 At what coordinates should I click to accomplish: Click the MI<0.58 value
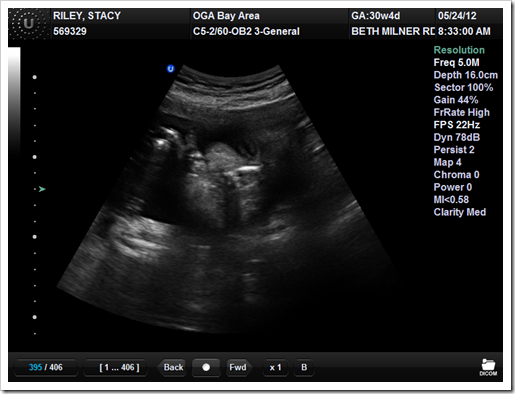pos(451,199)
